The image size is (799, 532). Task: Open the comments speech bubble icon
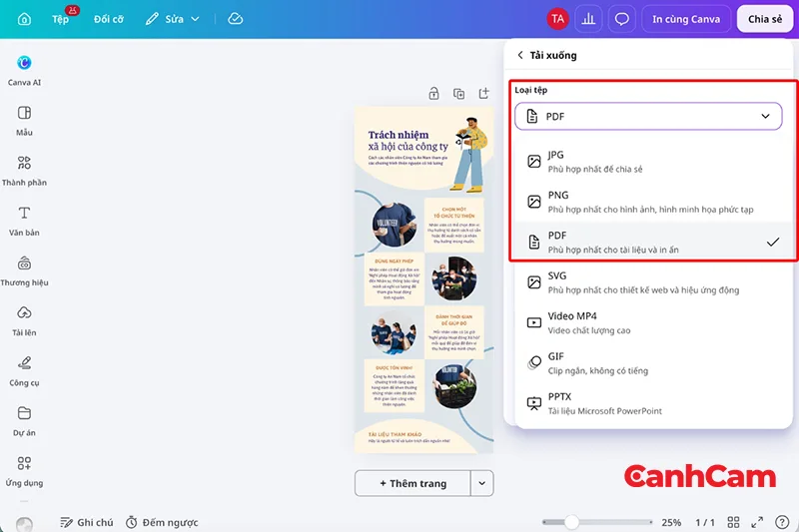point(621,19)
